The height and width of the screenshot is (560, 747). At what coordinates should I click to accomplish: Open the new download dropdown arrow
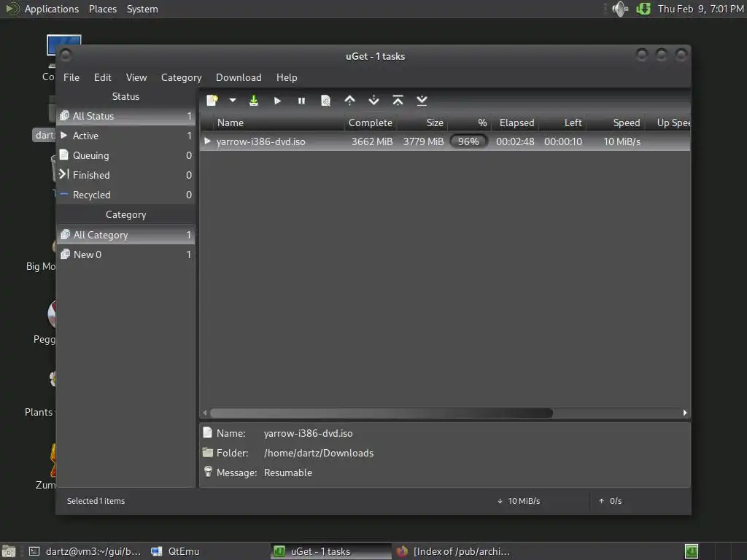(233, 101)
